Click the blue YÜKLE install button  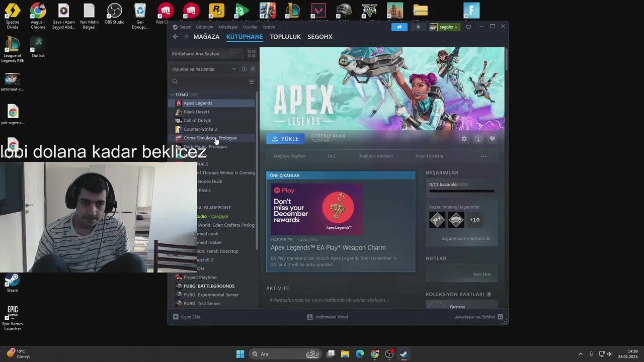[x=285, y=139]
